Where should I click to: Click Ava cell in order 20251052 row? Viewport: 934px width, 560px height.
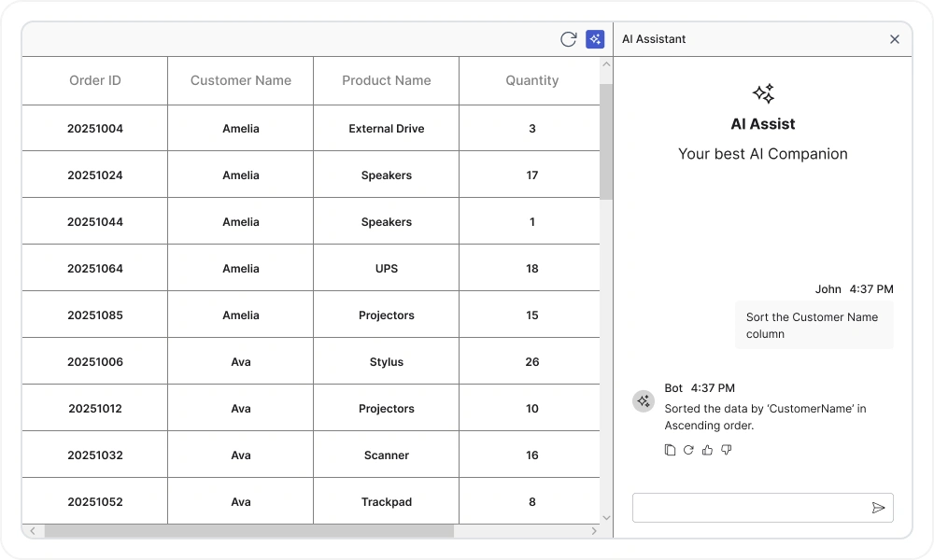[x=241, y=502]
